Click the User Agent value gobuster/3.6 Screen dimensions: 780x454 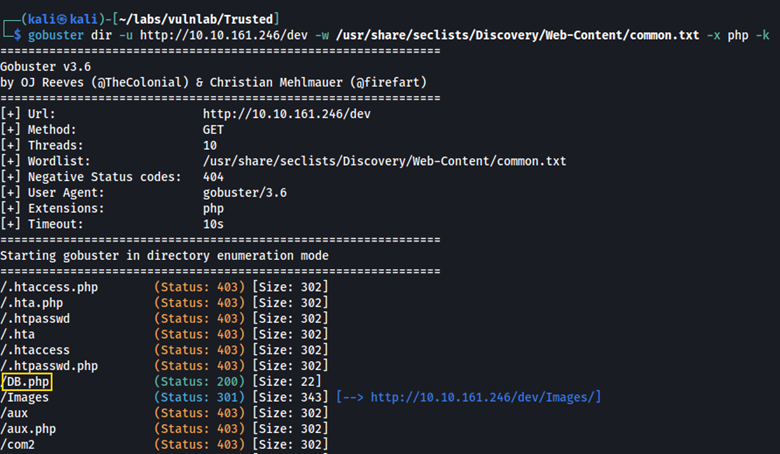click(245, 193)
